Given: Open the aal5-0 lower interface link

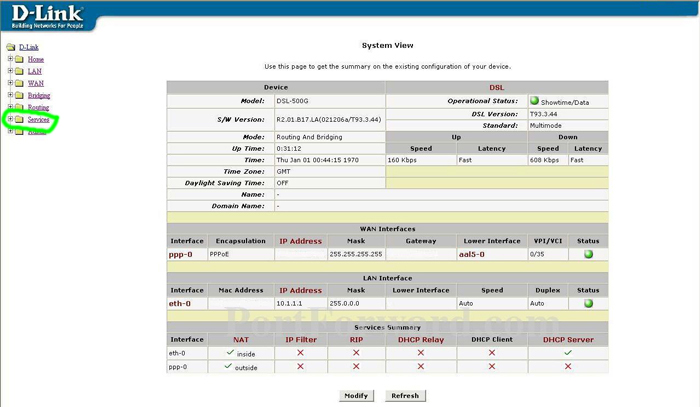Looking at the screenshot, I should (x=471, y=254).
